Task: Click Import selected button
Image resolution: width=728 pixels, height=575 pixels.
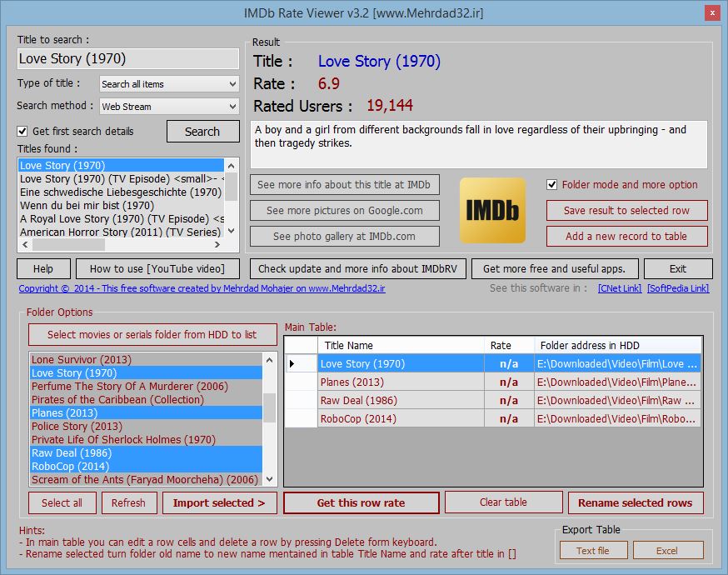Action: [x=219, y=503]
